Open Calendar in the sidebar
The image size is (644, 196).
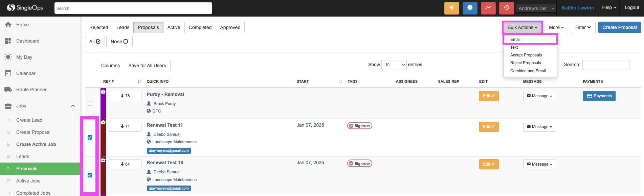tap(26, 73)
